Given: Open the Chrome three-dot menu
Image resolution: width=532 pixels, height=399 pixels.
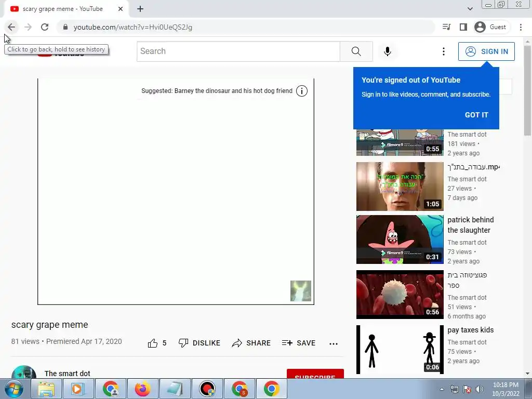Looking at the screenshot, I should coord(521,27).
